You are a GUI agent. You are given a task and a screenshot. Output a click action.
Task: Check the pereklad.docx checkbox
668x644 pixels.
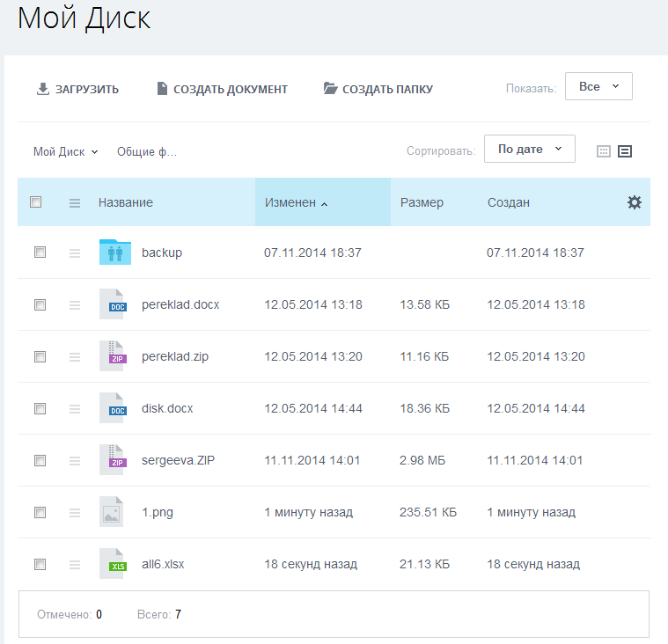pos(40,305)
